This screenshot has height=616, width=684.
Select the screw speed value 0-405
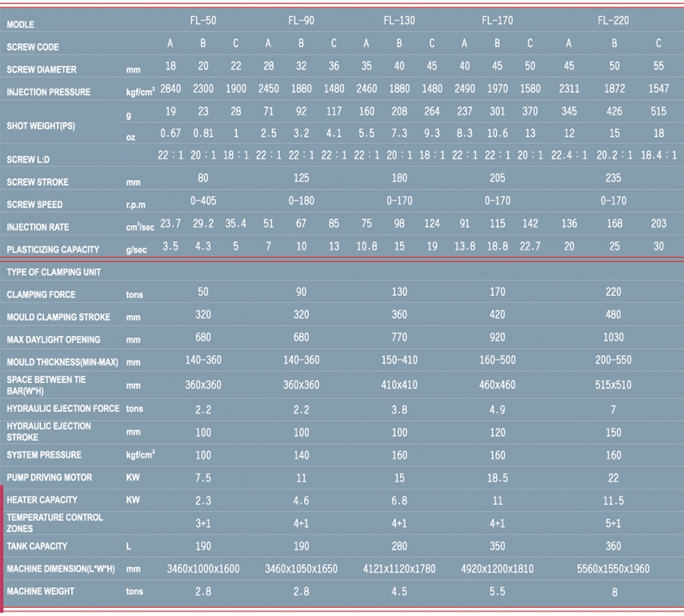(203, 201)
